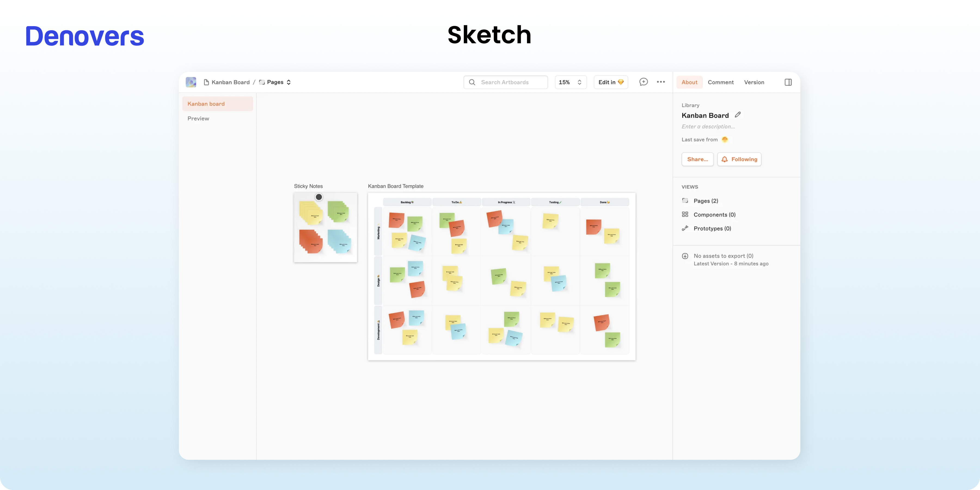Click the search magnifier icon

(x=472, y=82)
